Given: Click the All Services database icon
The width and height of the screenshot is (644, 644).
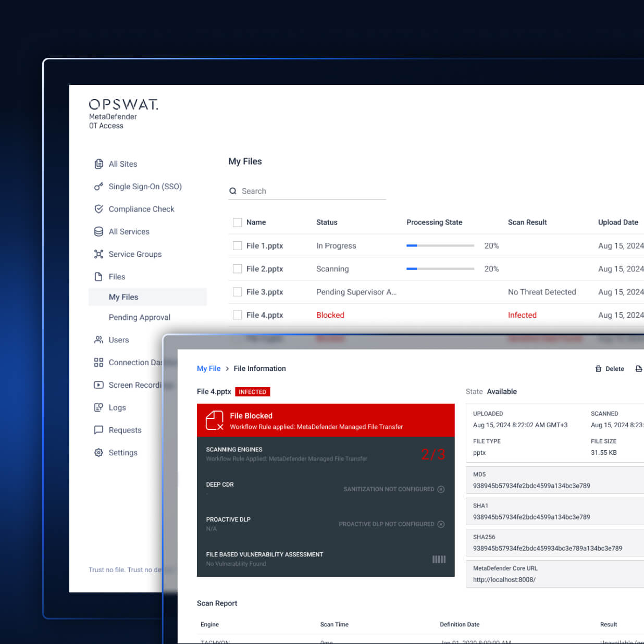Looking at the screenshot, I should pos(99,231).
